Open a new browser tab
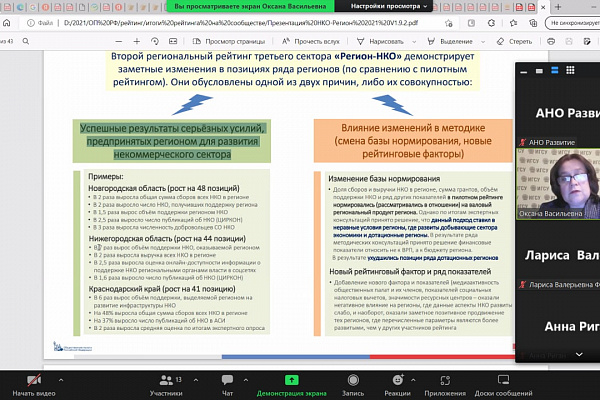Image resolution: width=600 pixels, height=400 pixels. point(558,7)
